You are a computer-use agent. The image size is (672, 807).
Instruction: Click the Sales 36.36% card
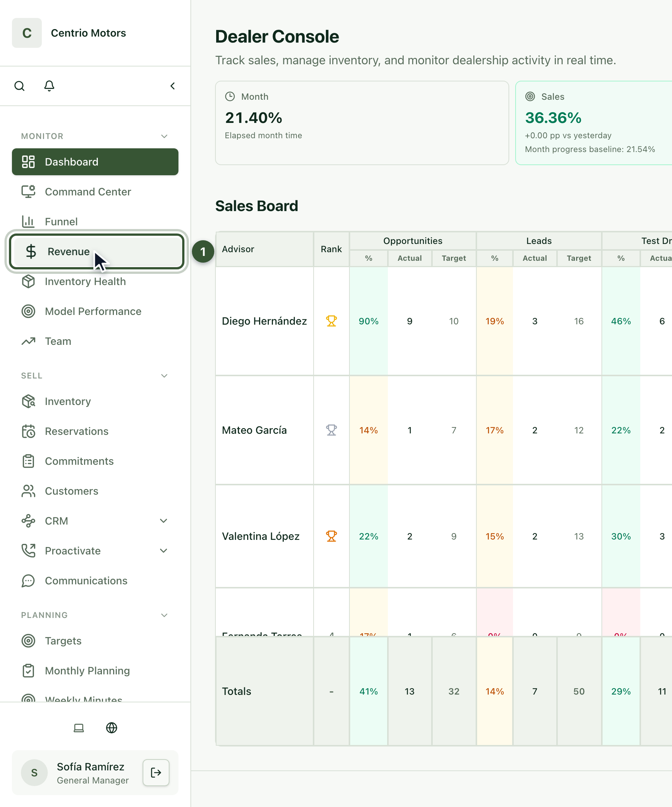click(x=594, y=123)
